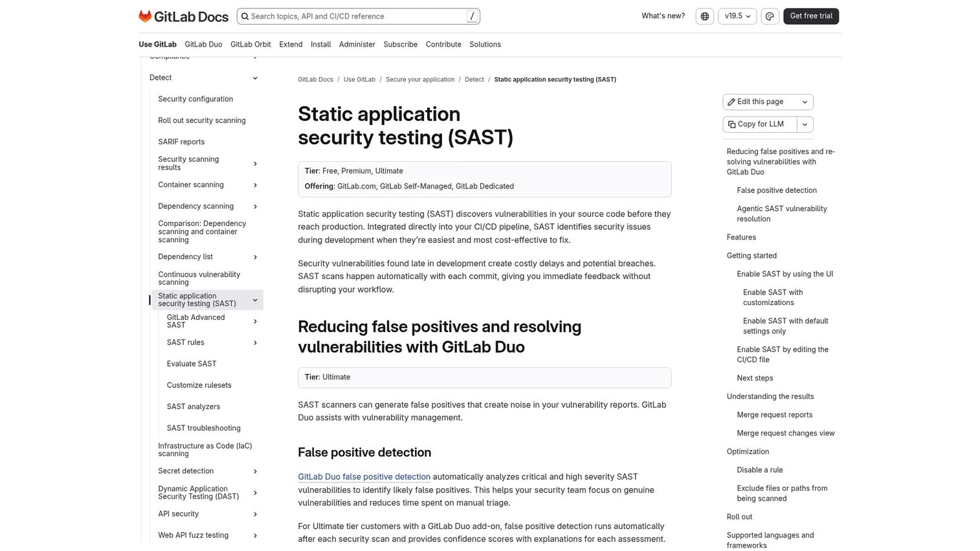Image resolution: width=980 pixels, height=551 pixels.
Task: Open the theme switcher palette icon
Action: tap(770, 16)
